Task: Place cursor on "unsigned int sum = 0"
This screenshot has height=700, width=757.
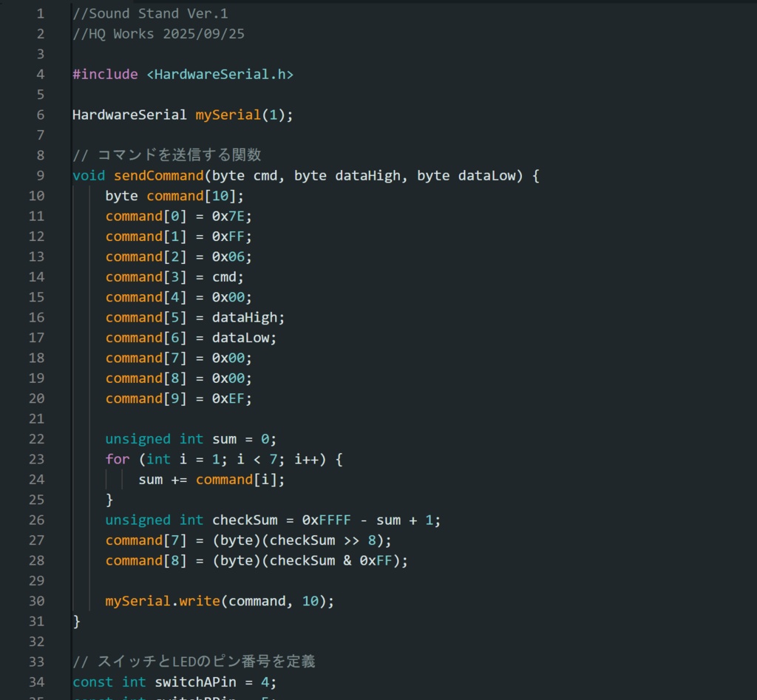Action: tap(190, 439)
